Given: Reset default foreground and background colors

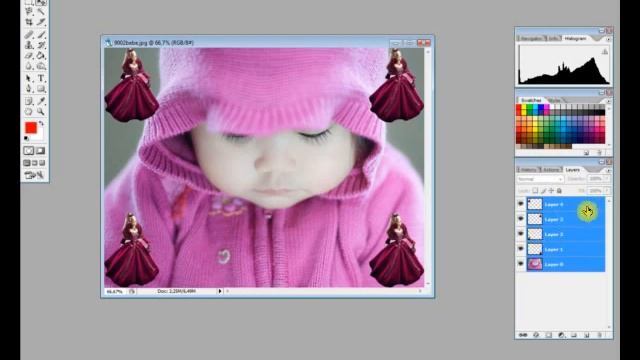Looking at the screenshot, I should (x=27, y=139).
